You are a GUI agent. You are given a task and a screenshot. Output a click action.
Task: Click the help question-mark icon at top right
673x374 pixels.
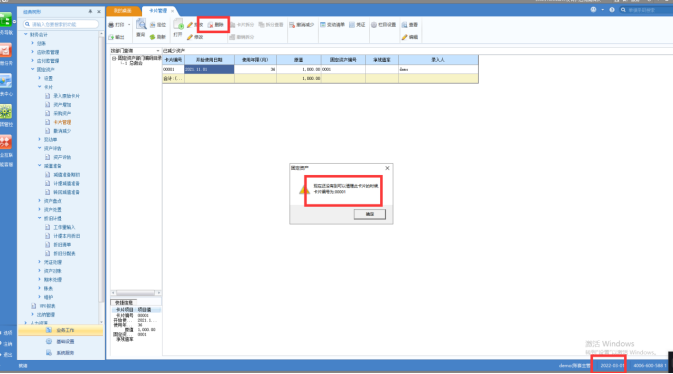(x=612, y=10)
